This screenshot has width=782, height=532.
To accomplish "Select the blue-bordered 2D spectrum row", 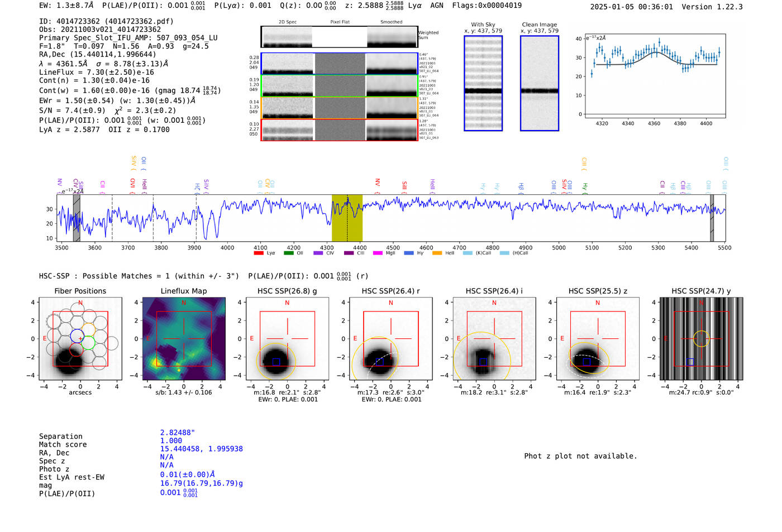I will [339, 64].
